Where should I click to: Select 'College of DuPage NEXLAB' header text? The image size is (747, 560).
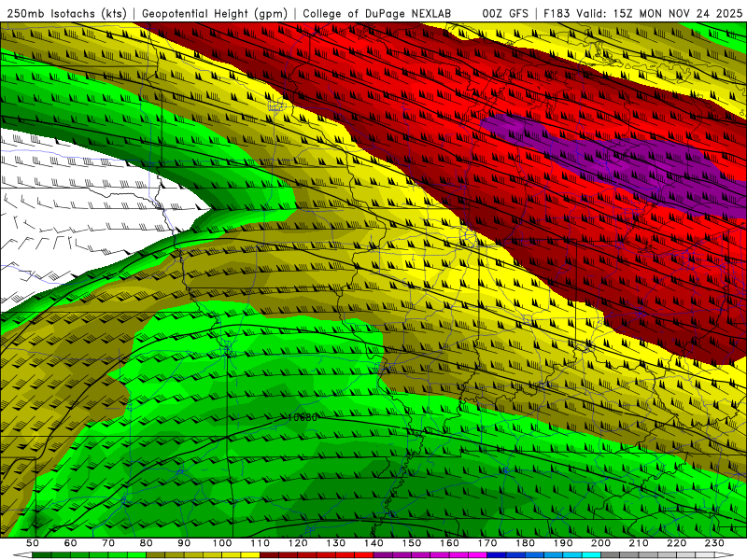click(x=377, y=14)
